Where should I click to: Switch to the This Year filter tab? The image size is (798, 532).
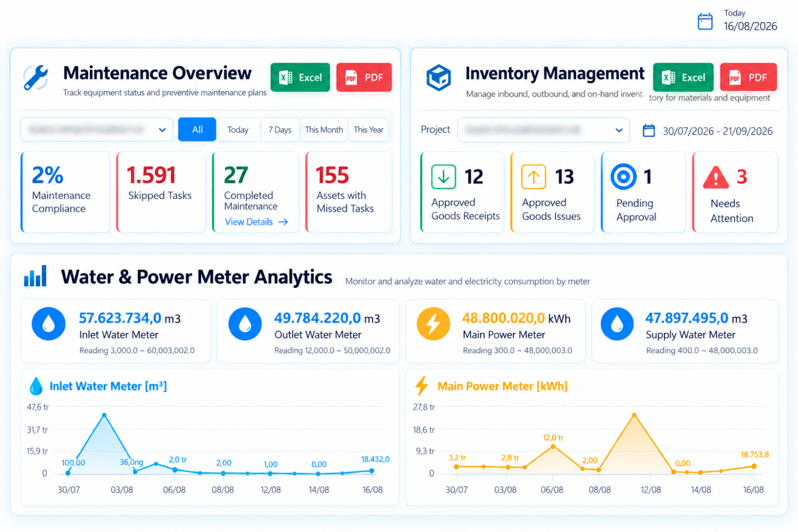369,130
